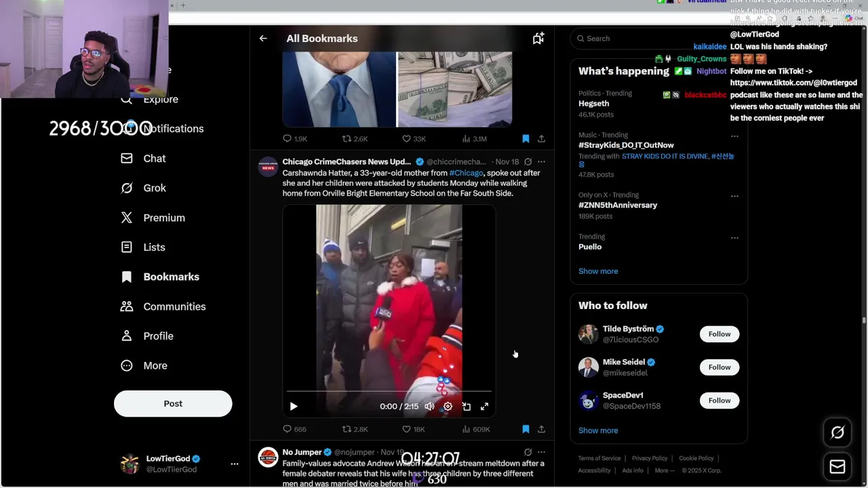Open Terms of Service footer link

coord(599,458)
